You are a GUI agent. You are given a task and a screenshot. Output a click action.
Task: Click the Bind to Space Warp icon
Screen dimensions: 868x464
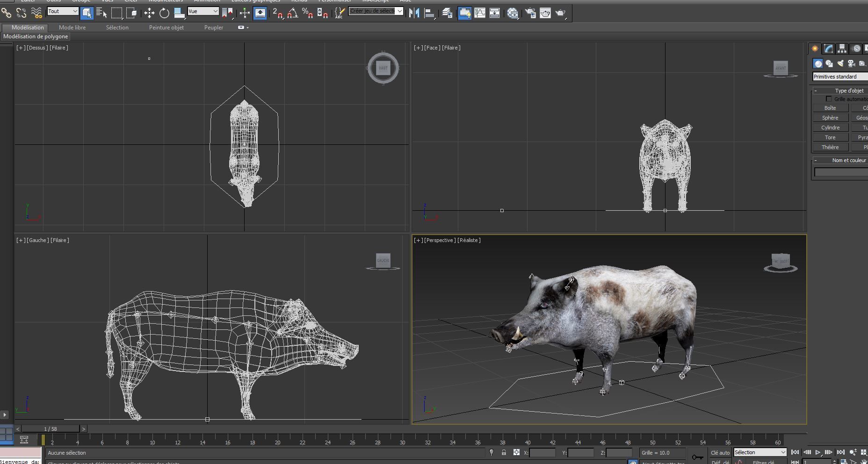(36, 13)
